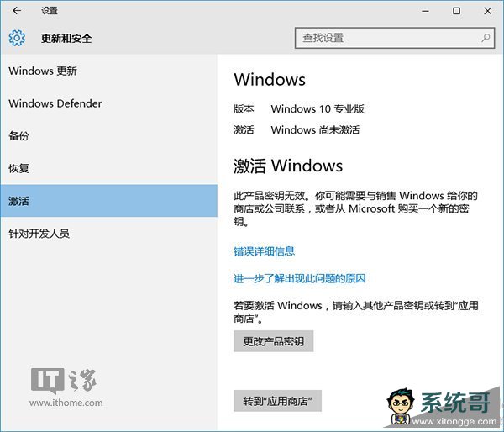This screenshot has height=432, width=504.
Task: Select 激活 in sidebar
Action: 108,201
